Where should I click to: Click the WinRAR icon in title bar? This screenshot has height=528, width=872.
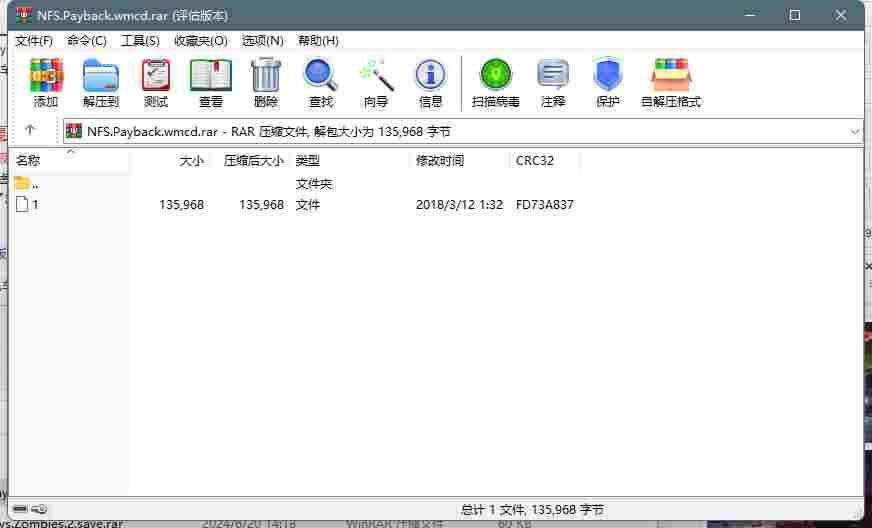pyautogui.click(x=23, y=16)
